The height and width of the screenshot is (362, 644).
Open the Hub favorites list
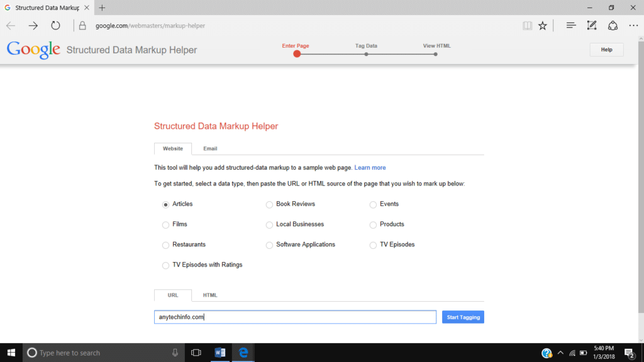pos(571,25)
